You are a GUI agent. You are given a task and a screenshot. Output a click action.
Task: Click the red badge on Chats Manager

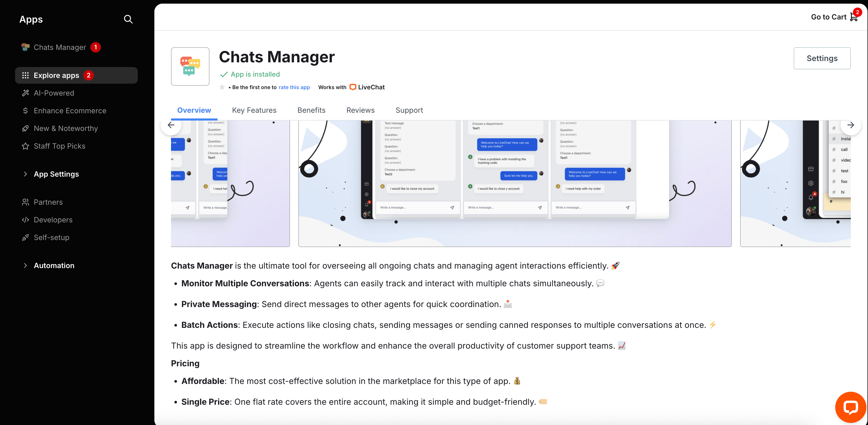click(96, 47)
